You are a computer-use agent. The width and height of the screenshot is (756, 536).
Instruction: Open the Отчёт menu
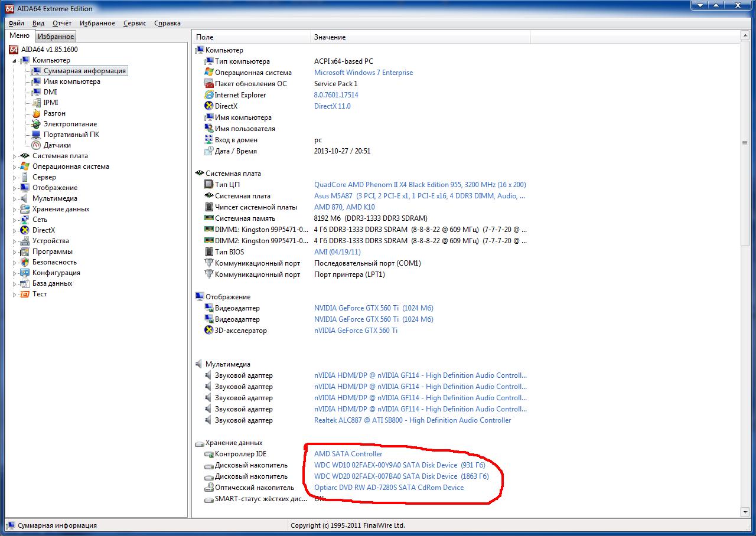click(x=62, y=23)
